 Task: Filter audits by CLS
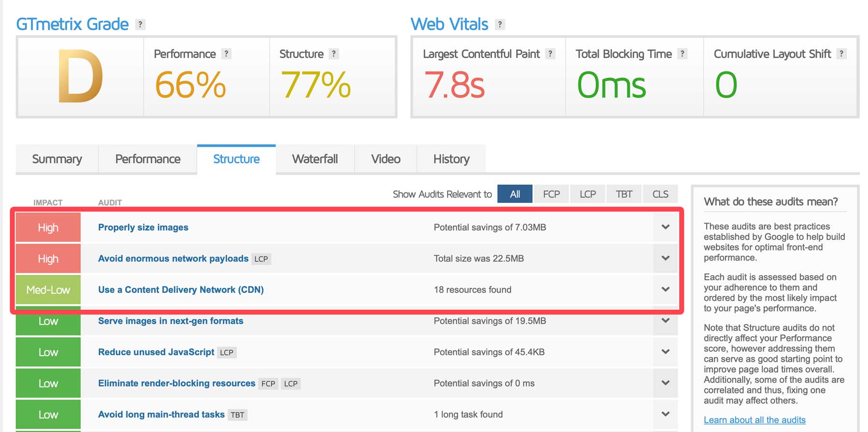660,194
